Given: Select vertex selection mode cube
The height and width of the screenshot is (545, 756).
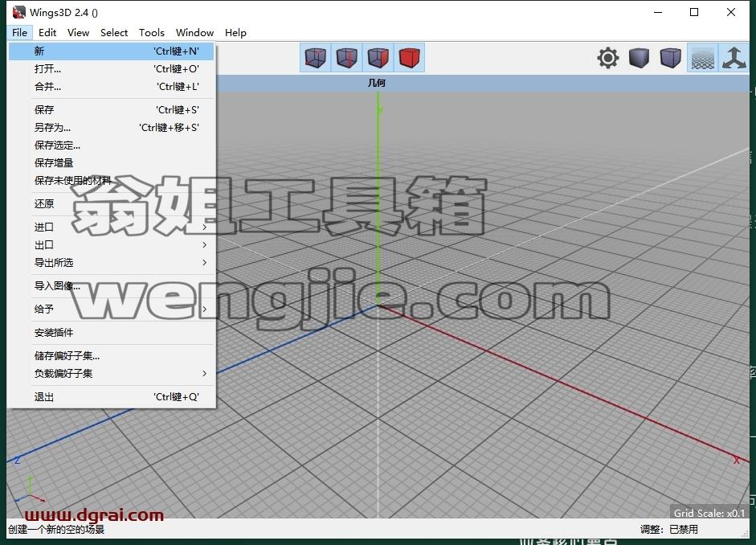Looking at the screenshot, I should pos(315,58).
